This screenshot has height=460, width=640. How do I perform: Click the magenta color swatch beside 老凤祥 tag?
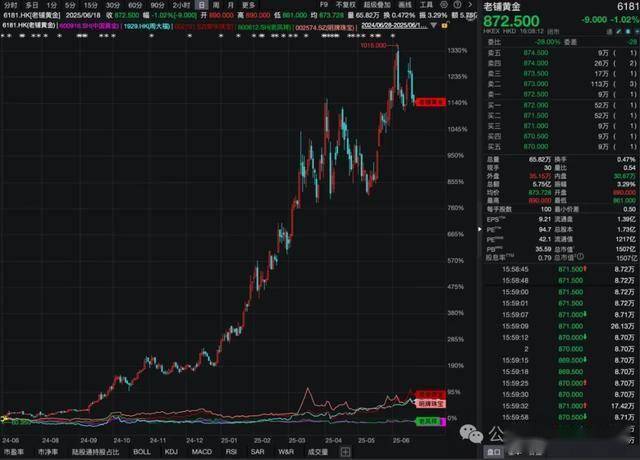(x=443, y=422)
